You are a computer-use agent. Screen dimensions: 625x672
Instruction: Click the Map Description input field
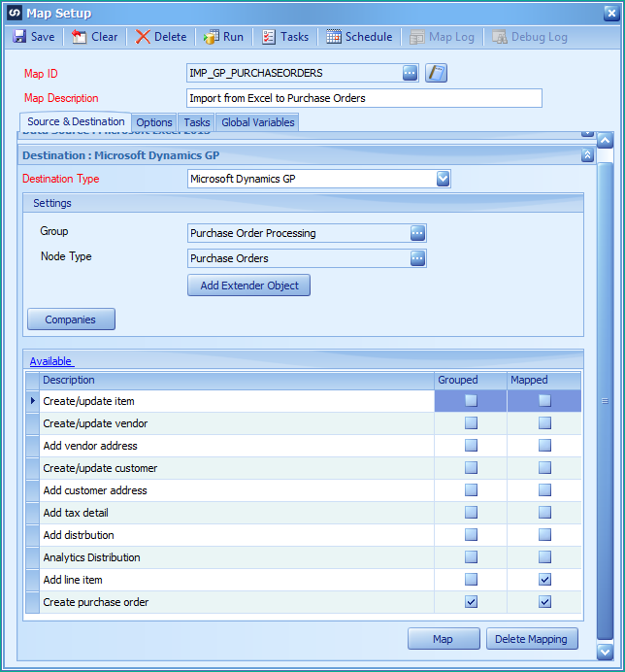(364, 98)
